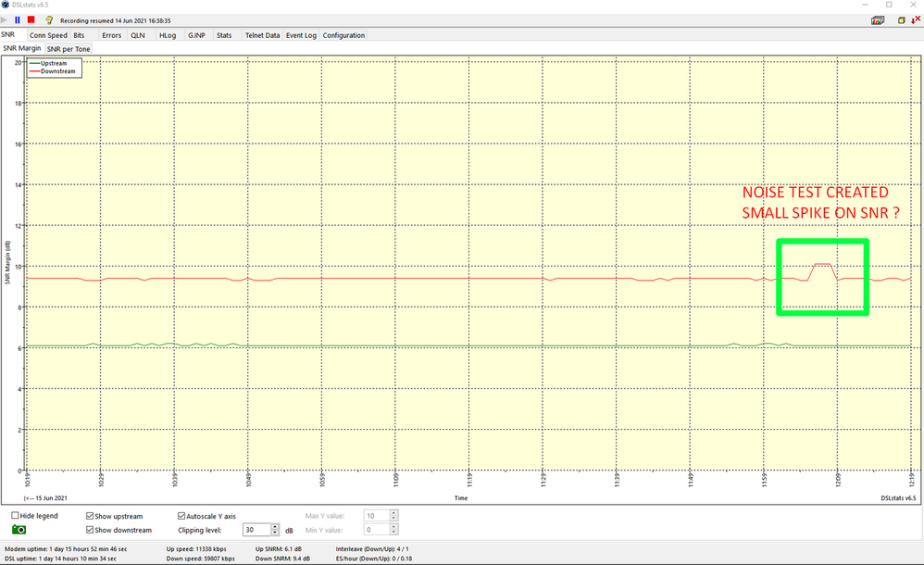The height and width of the screenshot is (565, 924).
Task: Click the greyed-out play recording icon
Action: (6, 19)
